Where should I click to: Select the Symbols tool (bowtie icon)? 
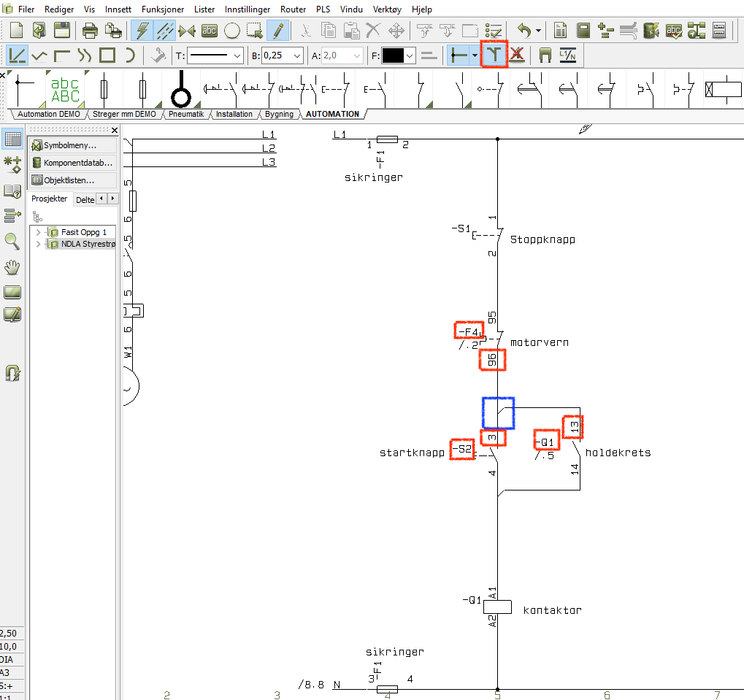click(187, 31)
